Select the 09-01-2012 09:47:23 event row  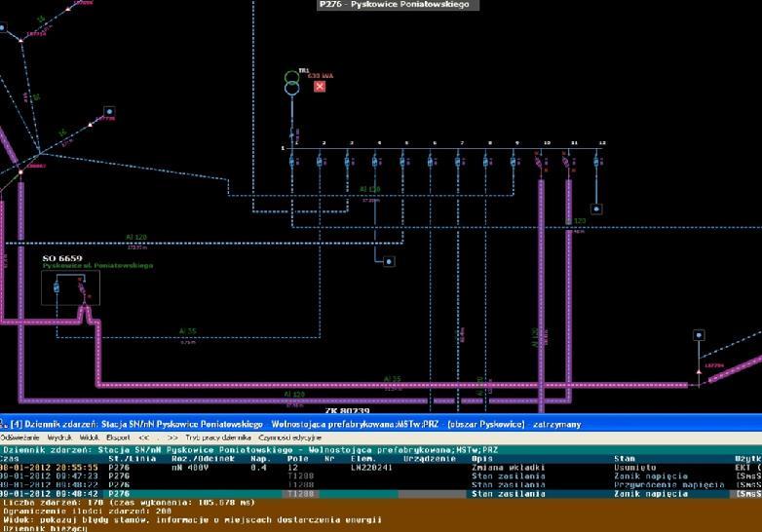tap(381, 476)
